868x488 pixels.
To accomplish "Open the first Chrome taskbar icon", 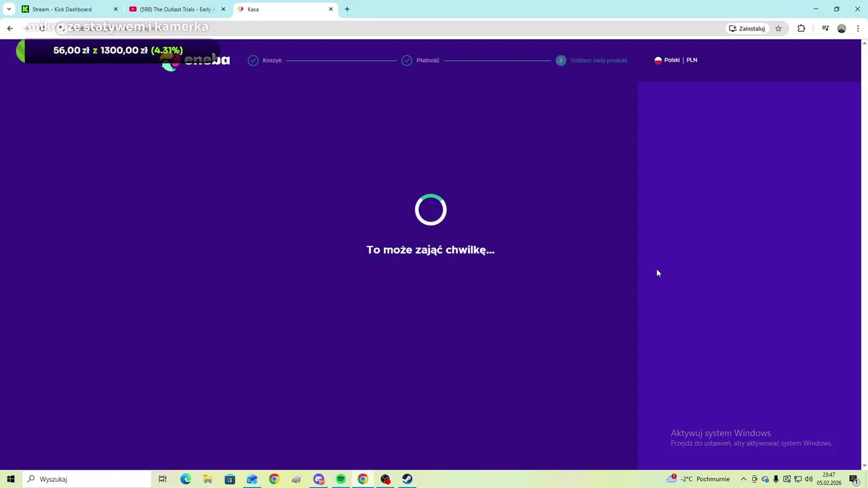I will (x=274, y=479).
